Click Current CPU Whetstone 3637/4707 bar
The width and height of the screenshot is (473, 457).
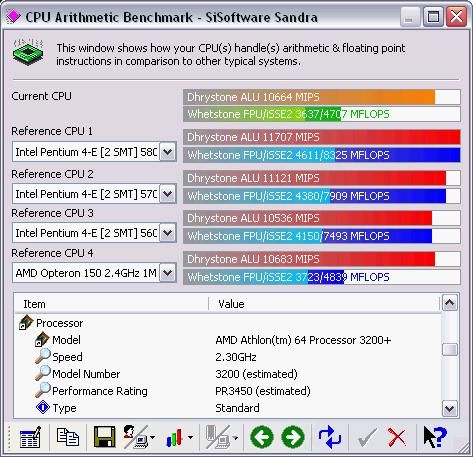pos(322,114)
